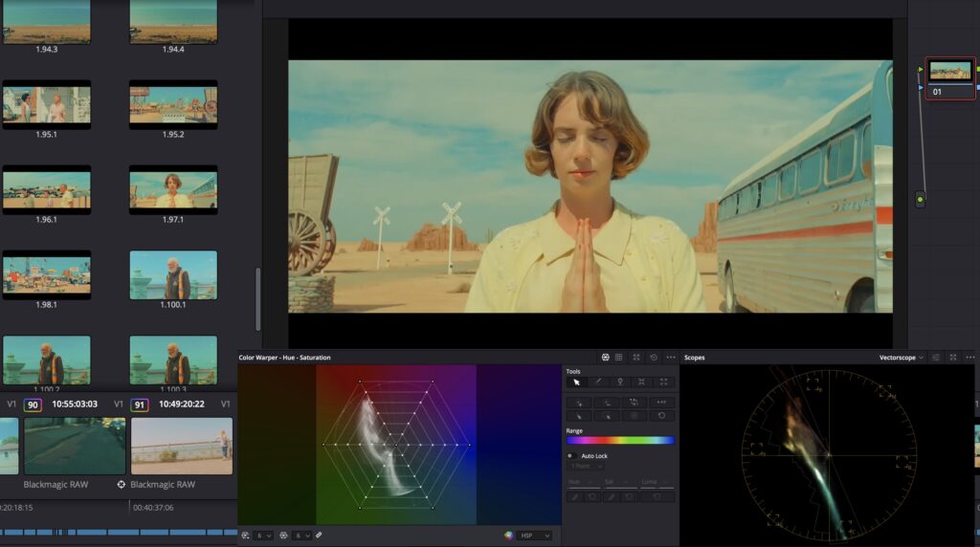Viewport: 980px width, 547px height.
Task: Click the Range hue color bar
Action: [620, 440]
